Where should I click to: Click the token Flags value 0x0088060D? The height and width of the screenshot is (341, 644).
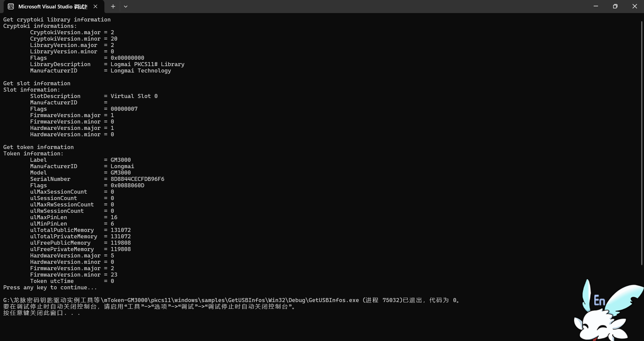click(128, 185)
